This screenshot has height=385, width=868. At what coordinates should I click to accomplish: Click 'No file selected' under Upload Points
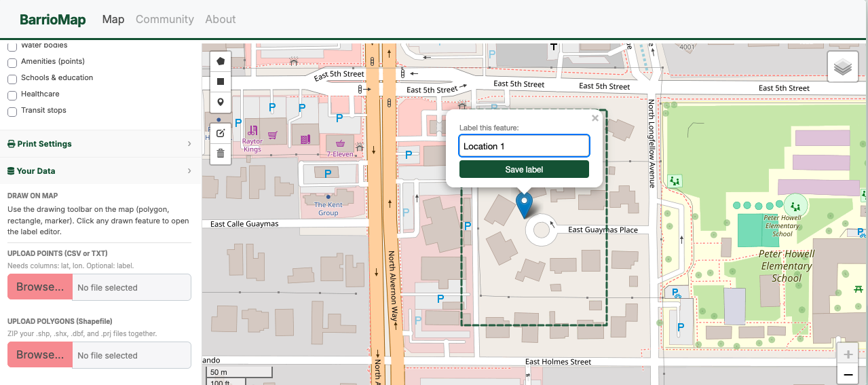point(107,288)
